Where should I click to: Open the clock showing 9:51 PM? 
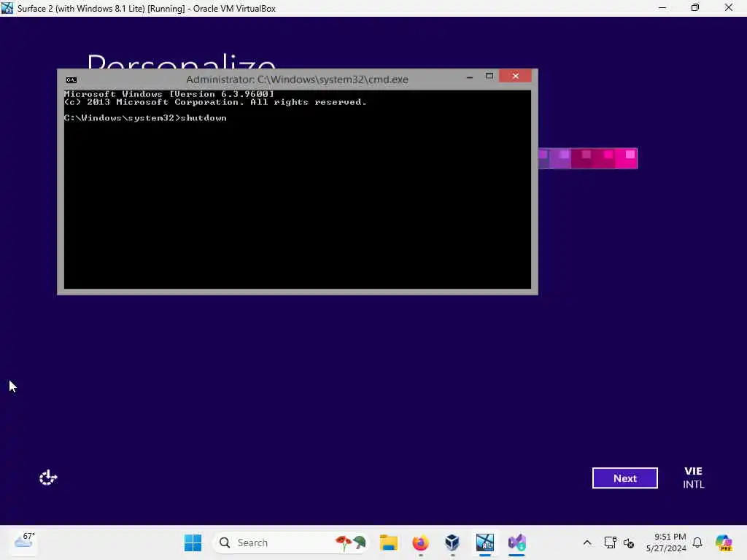[666, 542]
